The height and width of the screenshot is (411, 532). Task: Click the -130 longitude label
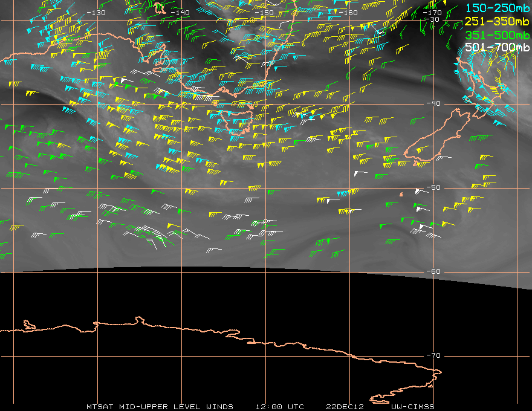[x=96, y=13]
